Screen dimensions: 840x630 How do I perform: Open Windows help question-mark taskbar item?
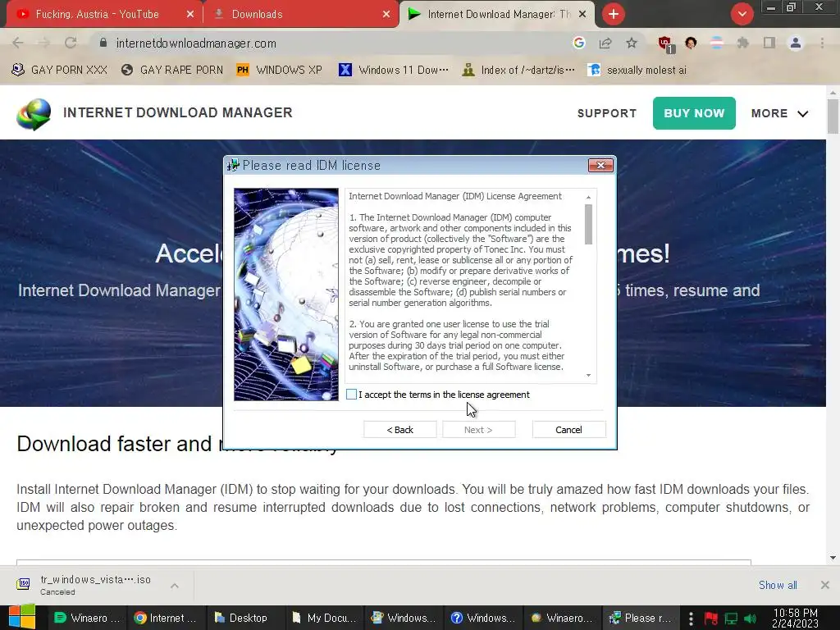coord(482,619)
